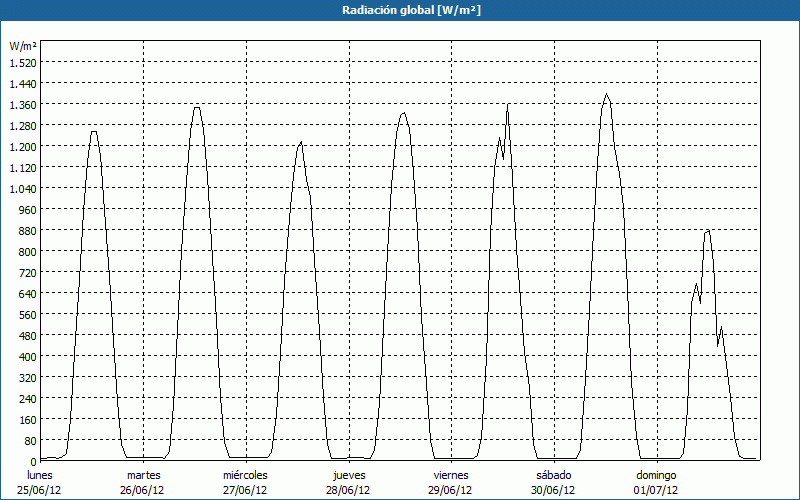Click the 1.360 y-axis value
The width and height of the screenshot is (800, 500).
click(x=23, y=105)
